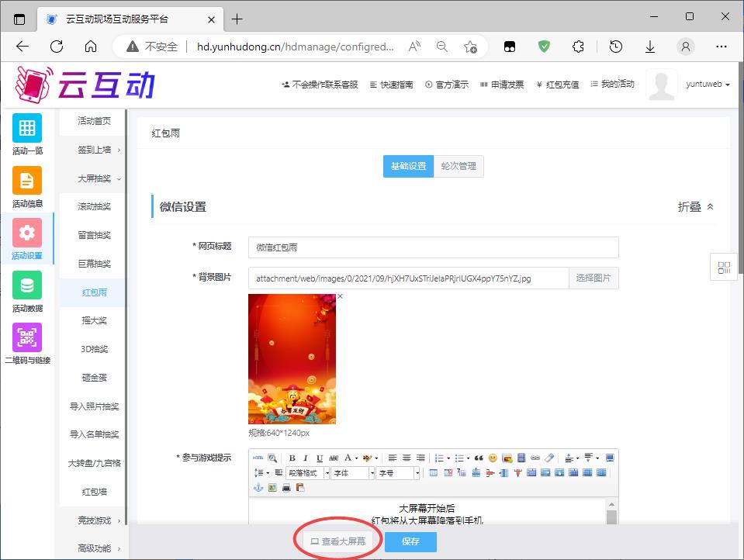Click 保存 save button
744x560 pixels.
pos(410,541)
